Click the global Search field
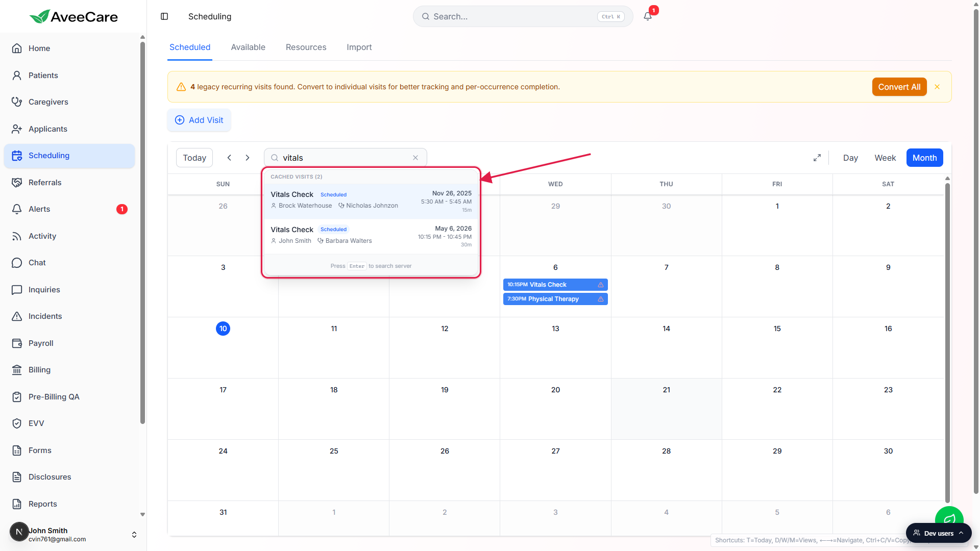This screenshot has height=551, width=980. pyautogui.click(x=523, y=16)
